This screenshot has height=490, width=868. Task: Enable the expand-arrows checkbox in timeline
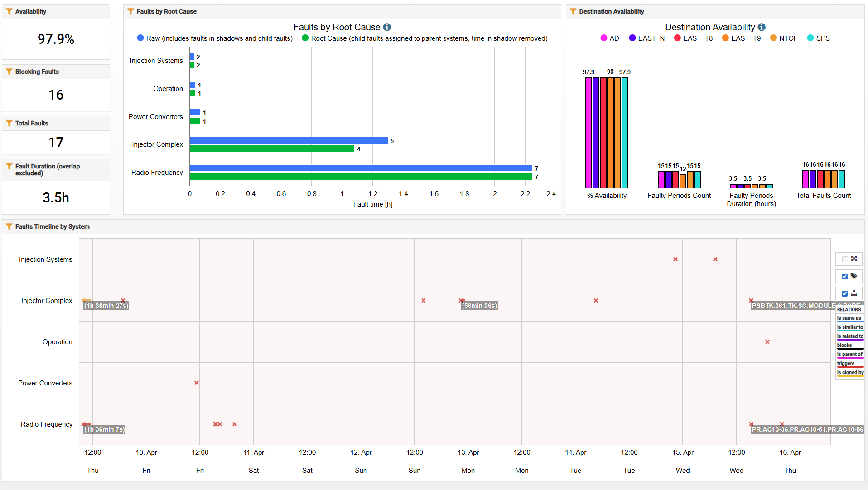(844, 259)
